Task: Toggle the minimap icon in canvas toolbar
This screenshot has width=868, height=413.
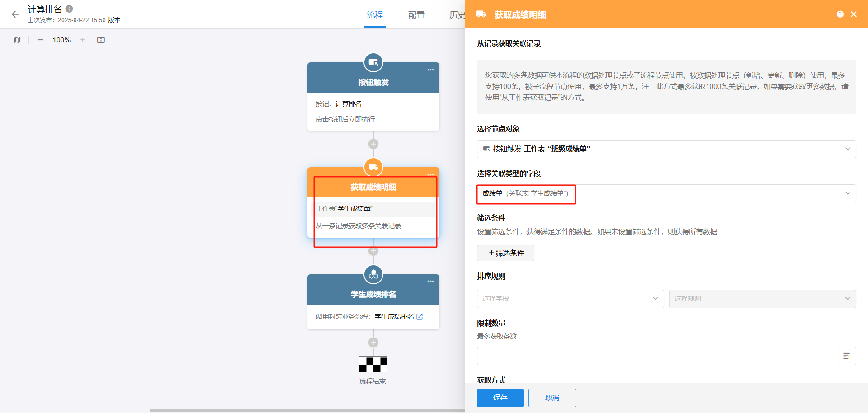Action: pos(17,40)
